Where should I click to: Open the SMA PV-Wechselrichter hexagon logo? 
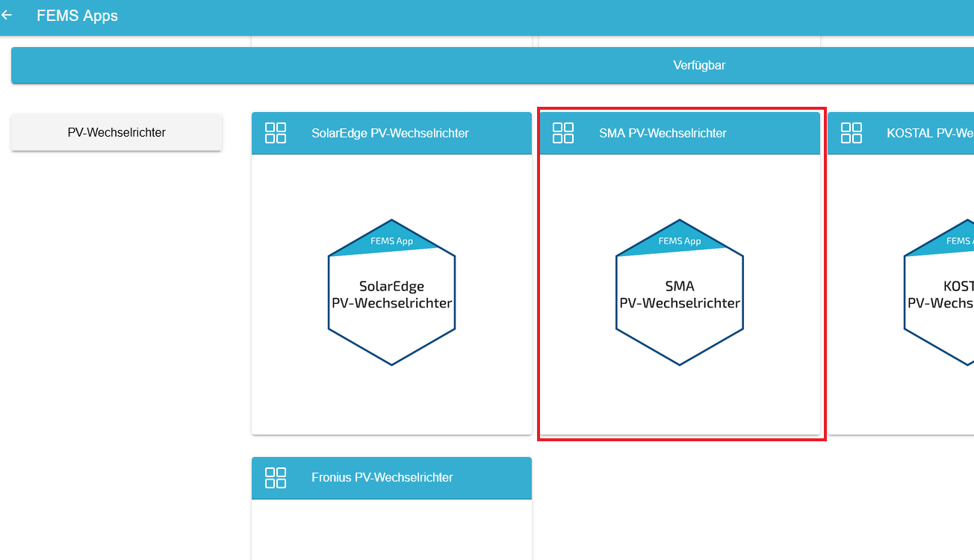(x=680, y=292)
